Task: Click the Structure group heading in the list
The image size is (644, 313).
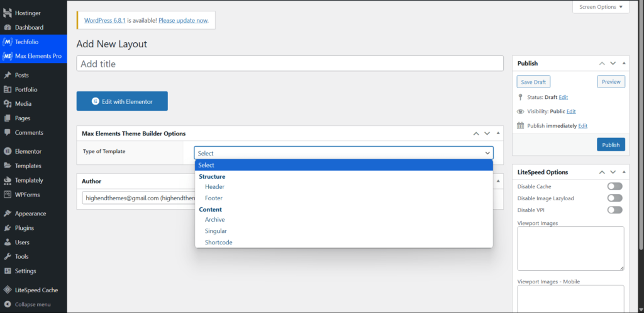Action: [212, 176]
